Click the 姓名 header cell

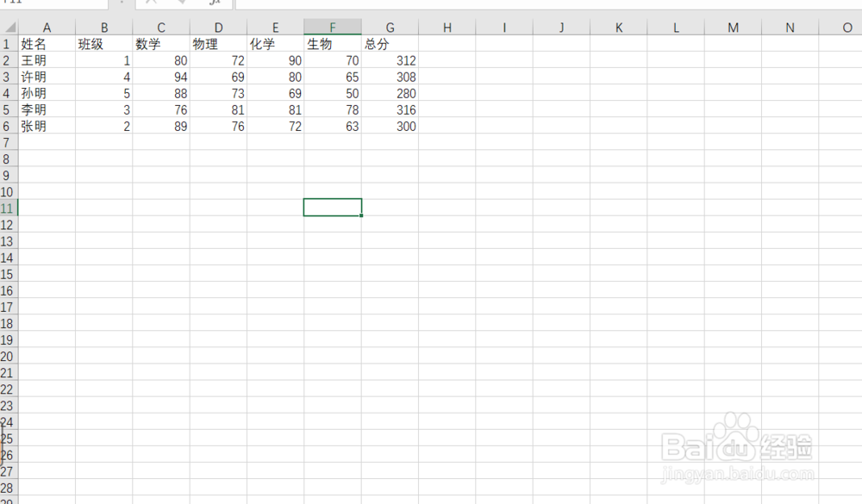point(47,43)
